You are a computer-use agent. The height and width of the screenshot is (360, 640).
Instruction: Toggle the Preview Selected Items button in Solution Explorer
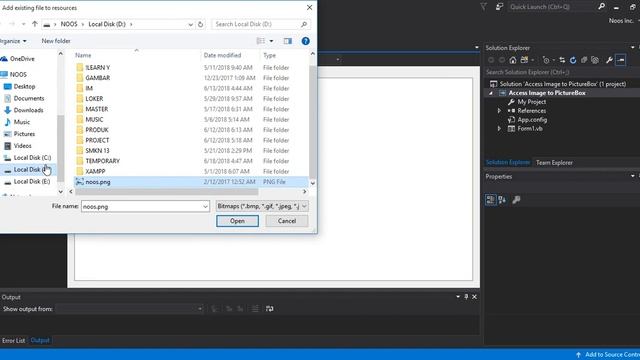click(620, 60)
